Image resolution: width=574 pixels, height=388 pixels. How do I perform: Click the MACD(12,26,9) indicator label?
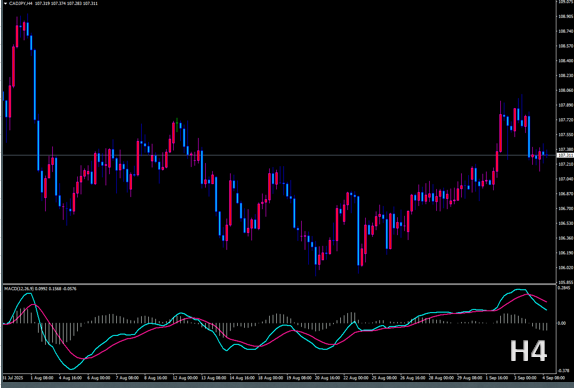point(19,289)
